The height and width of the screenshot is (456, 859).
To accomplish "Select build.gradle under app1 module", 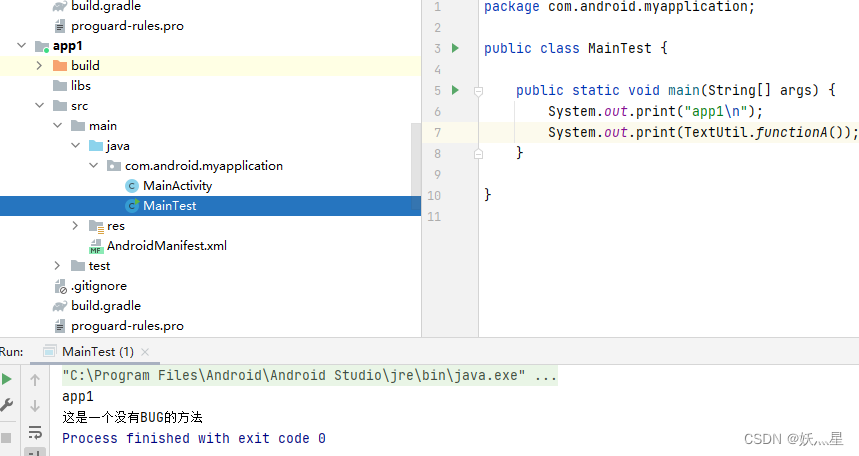I will [x=106, y=306].
